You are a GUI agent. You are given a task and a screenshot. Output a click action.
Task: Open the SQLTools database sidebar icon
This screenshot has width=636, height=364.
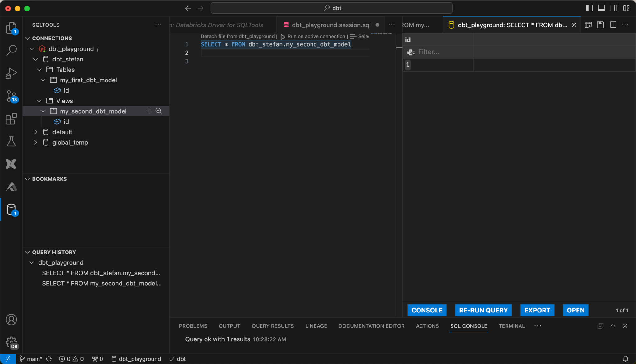pos(11,210)
